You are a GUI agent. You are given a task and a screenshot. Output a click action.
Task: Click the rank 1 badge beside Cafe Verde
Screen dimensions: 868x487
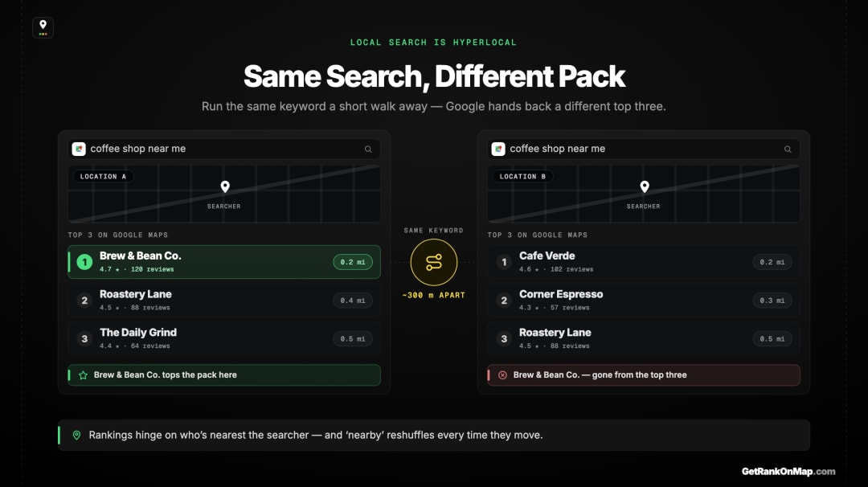[x=504, y=262]
